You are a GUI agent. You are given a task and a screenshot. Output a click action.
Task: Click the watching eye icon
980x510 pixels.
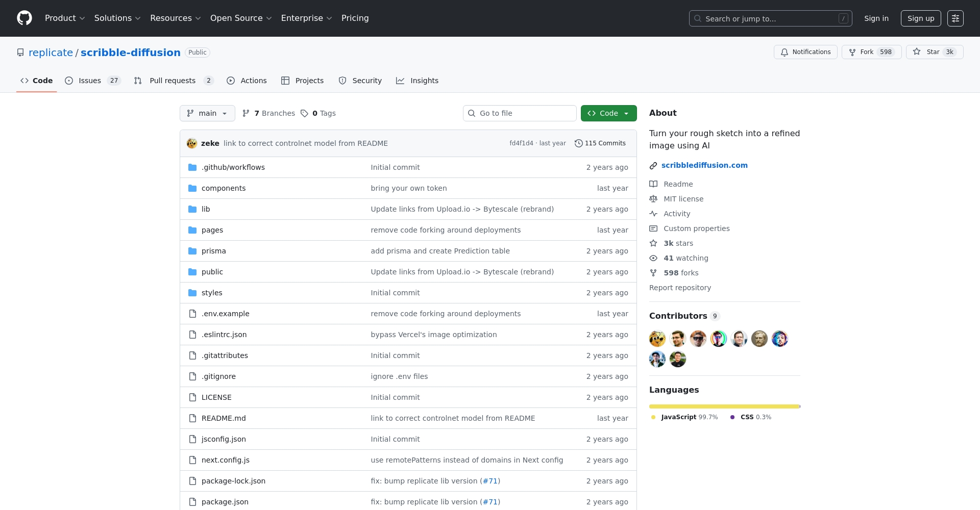[x=653, y=258]
